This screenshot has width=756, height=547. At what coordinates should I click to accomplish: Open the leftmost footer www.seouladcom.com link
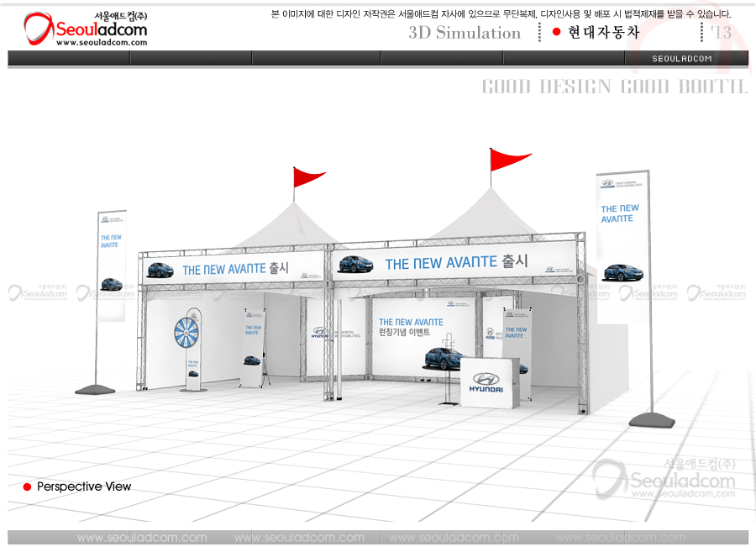pos(141,538)
